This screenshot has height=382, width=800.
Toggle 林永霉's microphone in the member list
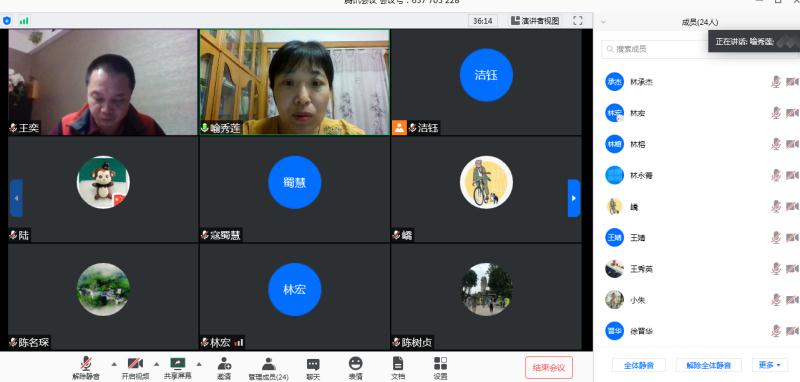(776, 175)
